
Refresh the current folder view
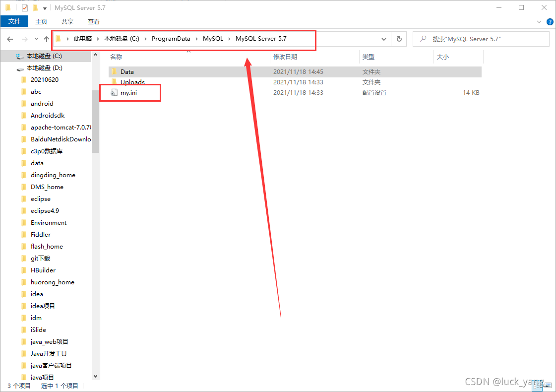pos(399,39)
